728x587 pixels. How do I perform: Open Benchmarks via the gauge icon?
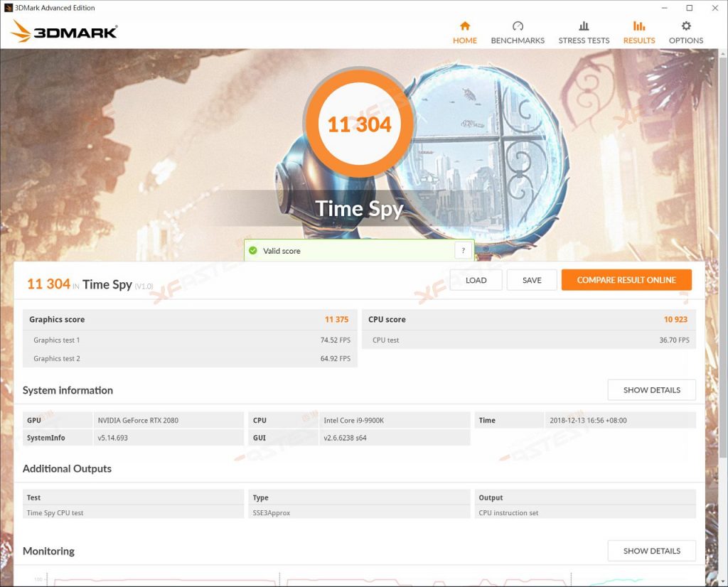pyautogui.click(x=518, y=26)
